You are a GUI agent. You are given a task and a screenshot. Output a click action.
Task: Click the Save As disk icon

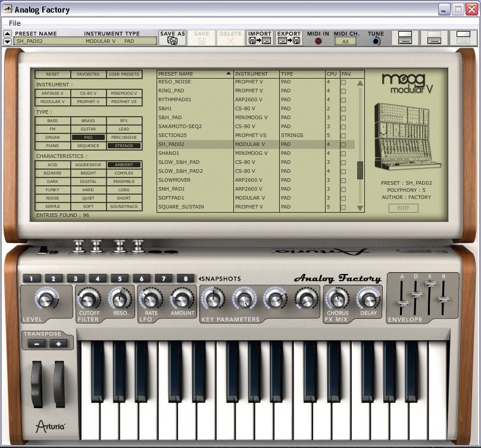pos(172,41)
